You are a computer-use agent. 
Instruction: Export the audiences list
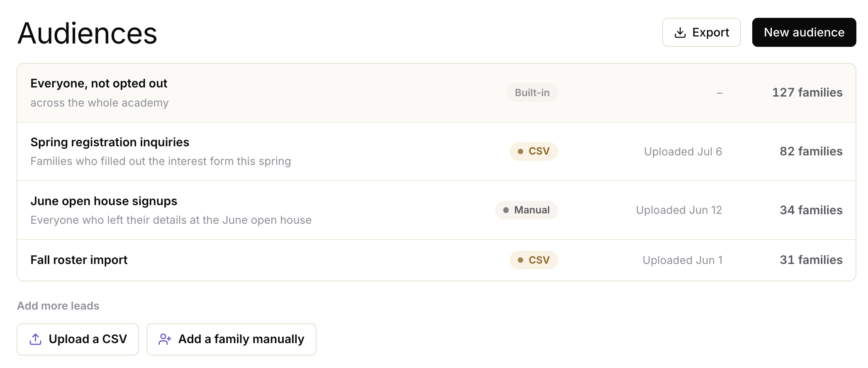701,32
